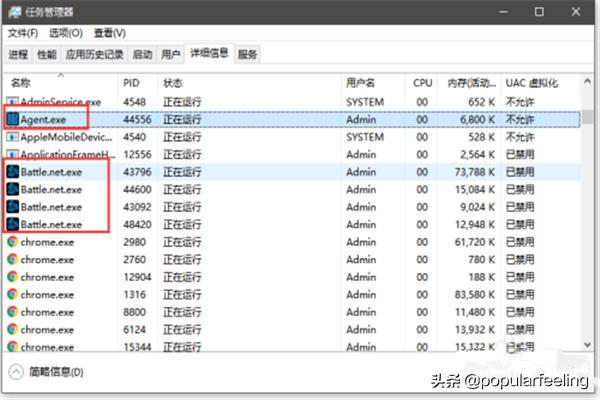The height and width of the screenshot is (400, 600).
Task: Switch to the 服务 tab
Action: point(247,55)
